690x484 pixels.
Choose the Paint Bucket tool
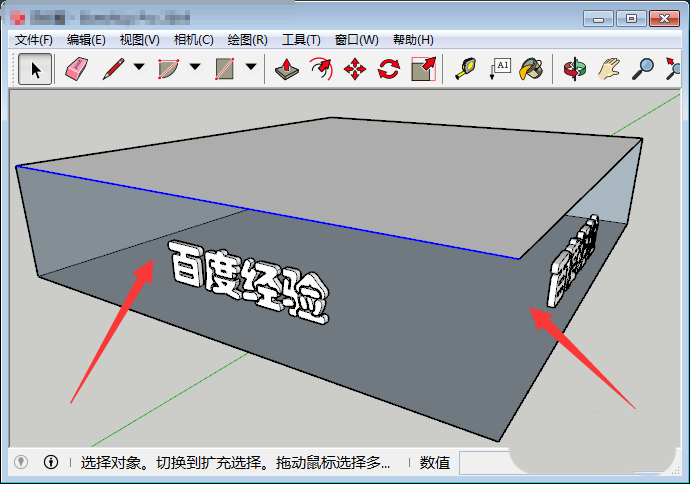pyautogui.click(x=531, y=69)
